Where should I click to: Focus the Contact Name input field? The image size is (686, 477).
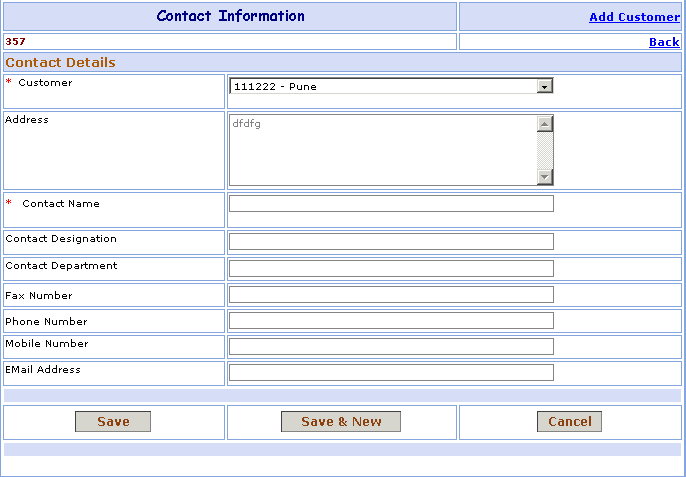pyautogui.click(x=391, y=204)
